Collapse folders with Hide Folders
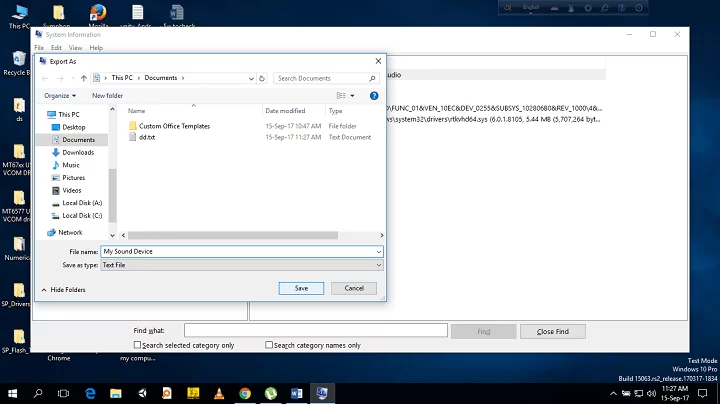This screenshot has width=720, height=404. 63,290
